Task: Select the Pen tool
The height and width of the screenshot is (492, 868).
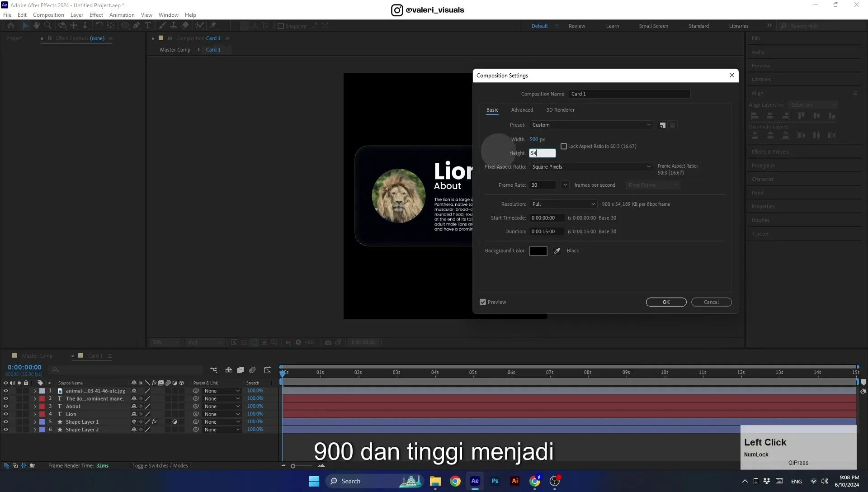Action: [137, 26]
